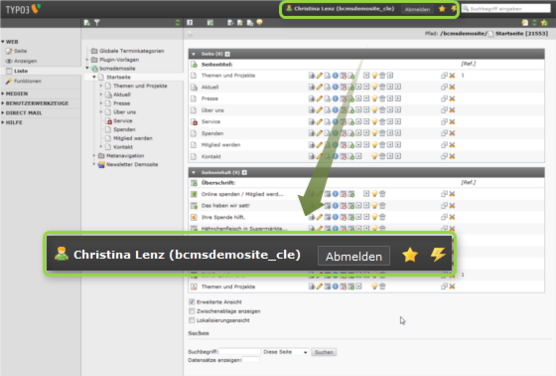Click the TYPO3 logo
Screen dimensions: 556x376
(23, 9)
